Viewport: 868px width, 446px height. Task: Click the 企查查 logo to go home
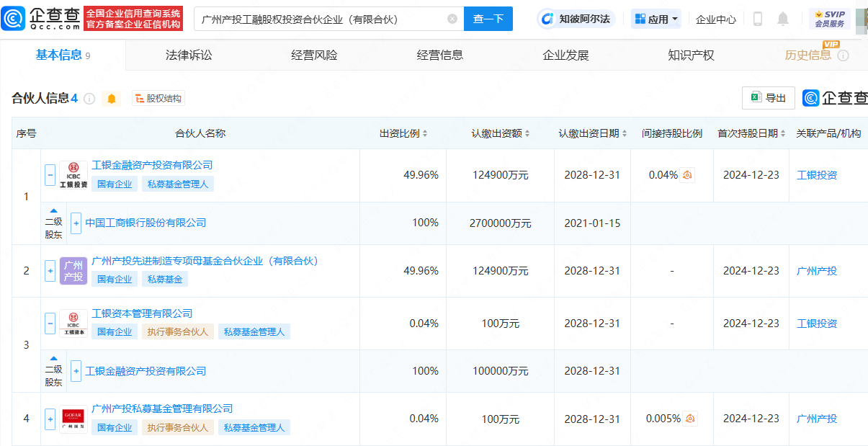tap(42, 18)
